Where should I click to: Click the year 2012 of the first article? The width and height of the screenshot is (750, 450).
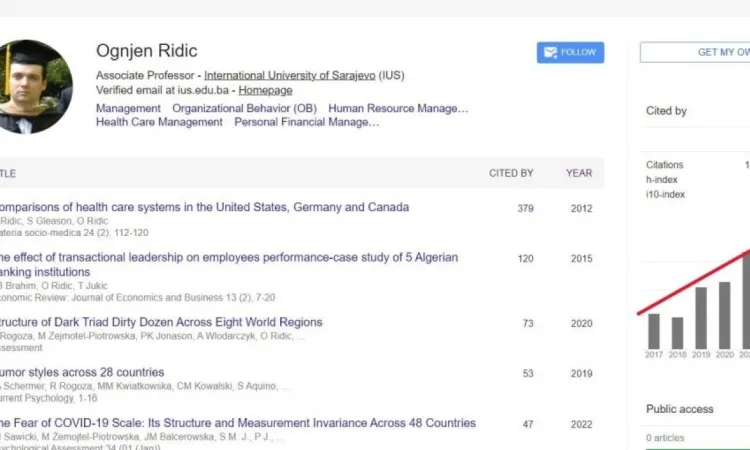coord(582,209)
